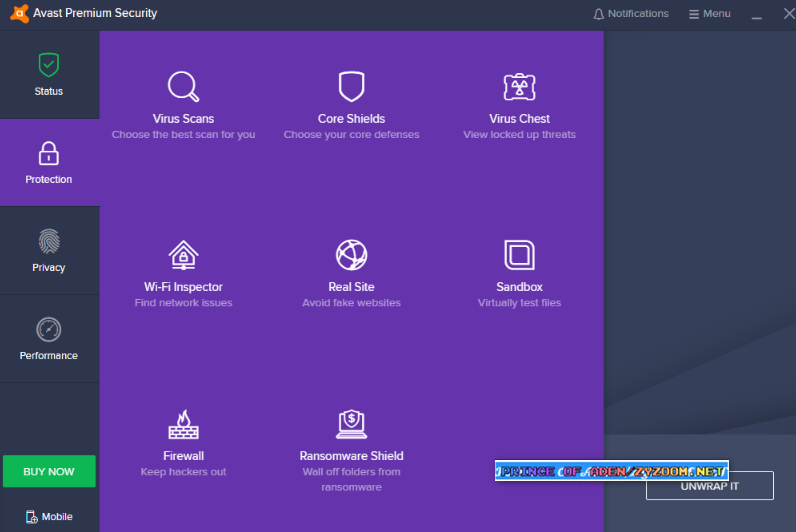Image resolution: width=796 pixels, height=532 pixels.
Task: Open the Notifications text link
Action: click(638, 14)
